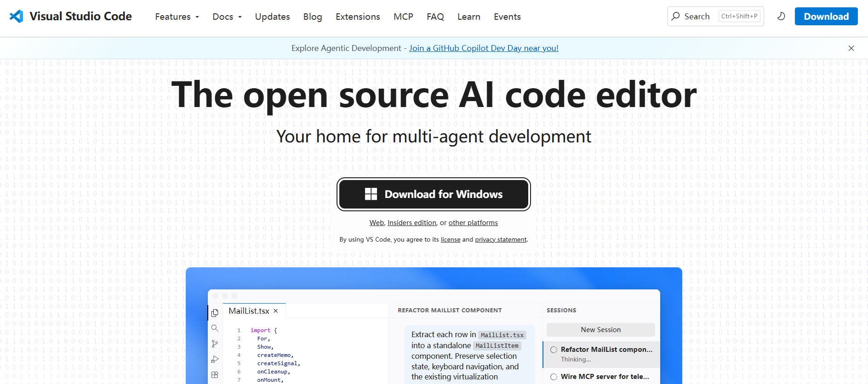The height and width of the screenshot is (384, 868).
Task: Click the SESSIONS panel heading
Action: click(561, 311)
